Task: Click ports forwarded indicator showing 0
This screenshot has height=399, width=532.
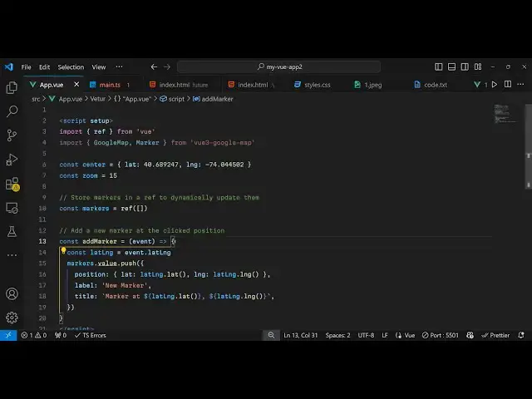Action: click(61, 335)
